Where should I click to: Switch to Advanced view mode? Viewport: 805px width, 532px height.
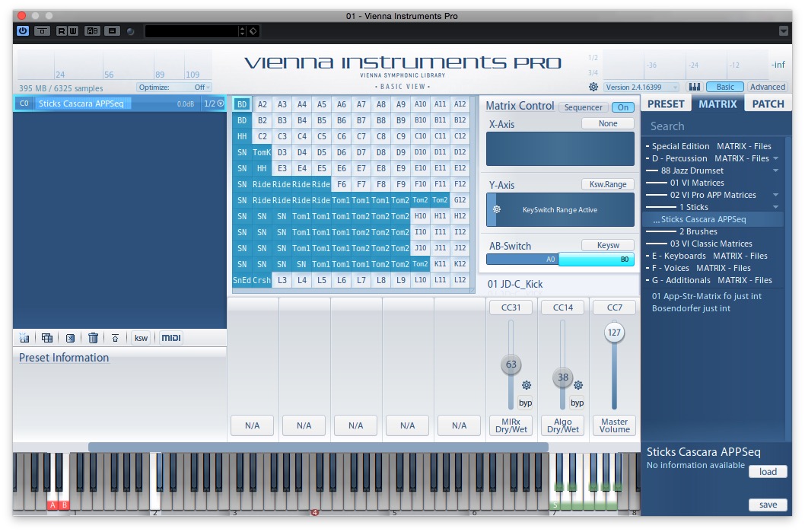[767, 87]
